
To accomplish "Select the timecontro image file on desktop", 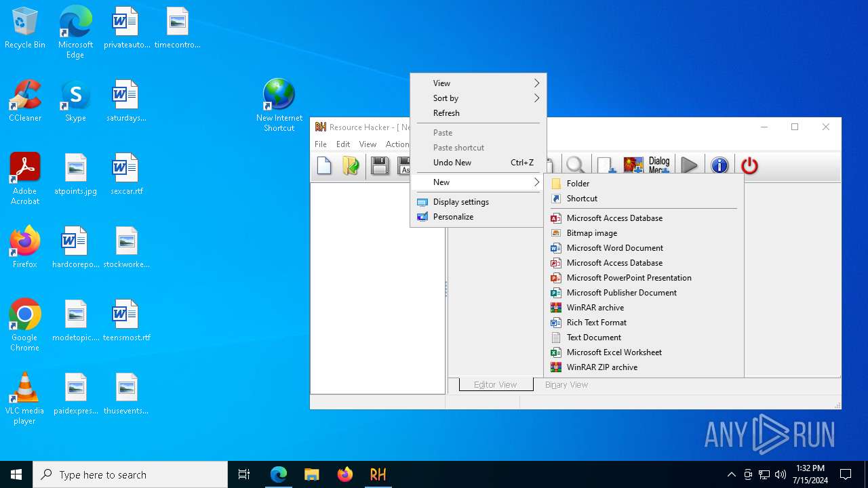I will click(x=177, y=28).
